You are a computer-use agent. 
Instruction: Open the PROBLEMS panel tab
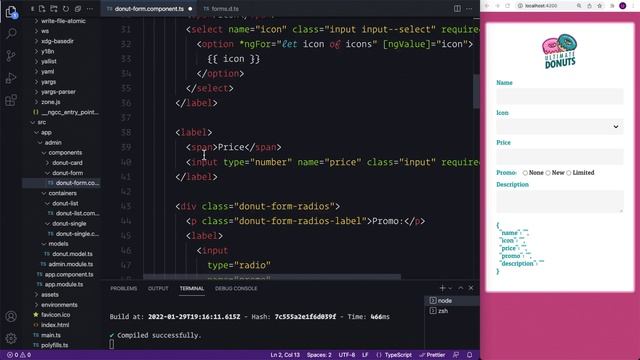(x=123, y=289)
